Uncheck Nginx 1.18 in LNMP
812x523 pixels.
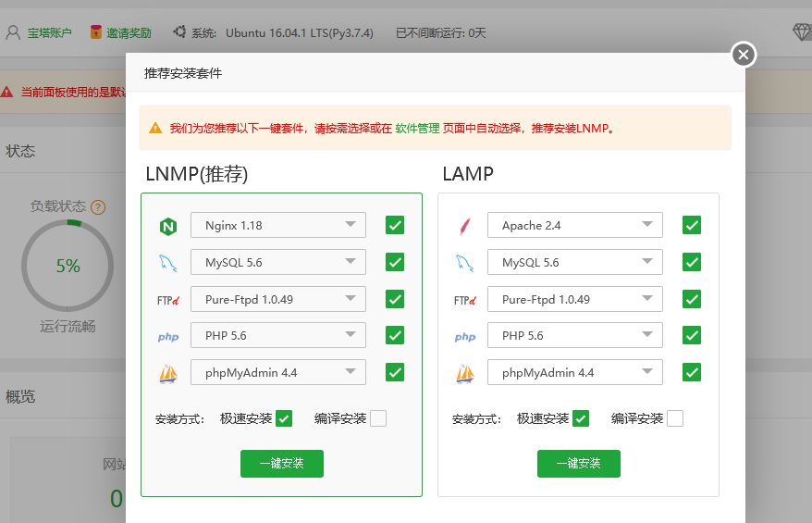pos(395,226)
